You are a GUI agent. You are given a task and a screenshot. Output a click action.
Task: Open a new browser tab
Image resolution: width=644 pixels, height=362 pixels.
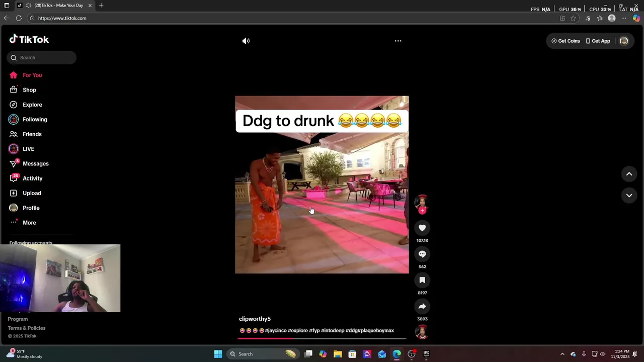point(101,6)
